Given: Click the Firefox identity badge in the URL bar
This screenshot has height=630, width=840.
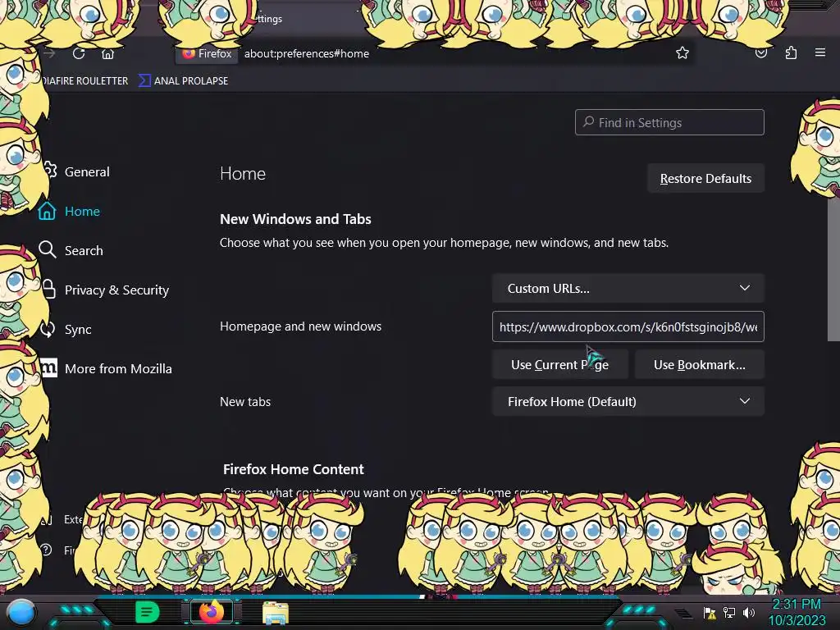Looking at the screenshot, I should (x=208, y=53).
